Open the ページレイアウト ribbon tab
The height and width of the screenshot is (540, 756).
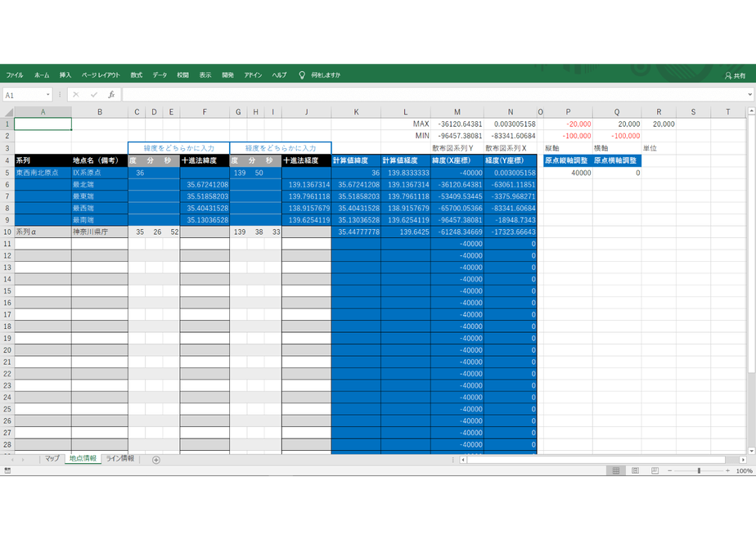tap(101, 75)
